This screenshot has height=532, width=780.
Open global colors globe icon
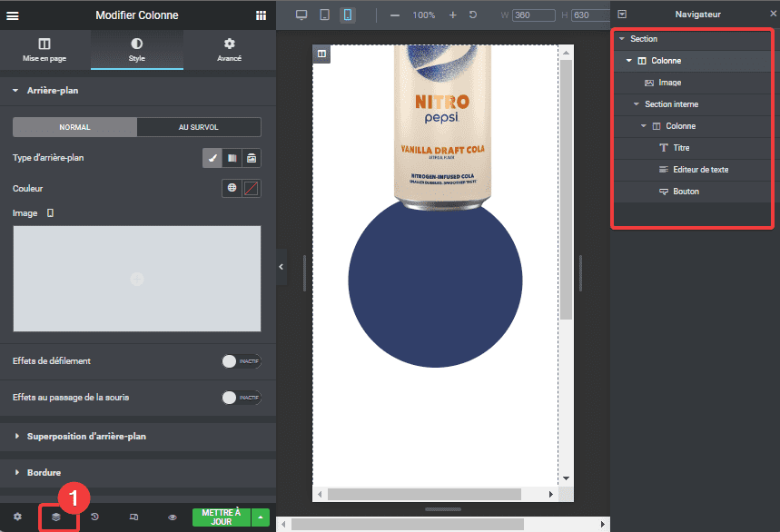(232, 188)
